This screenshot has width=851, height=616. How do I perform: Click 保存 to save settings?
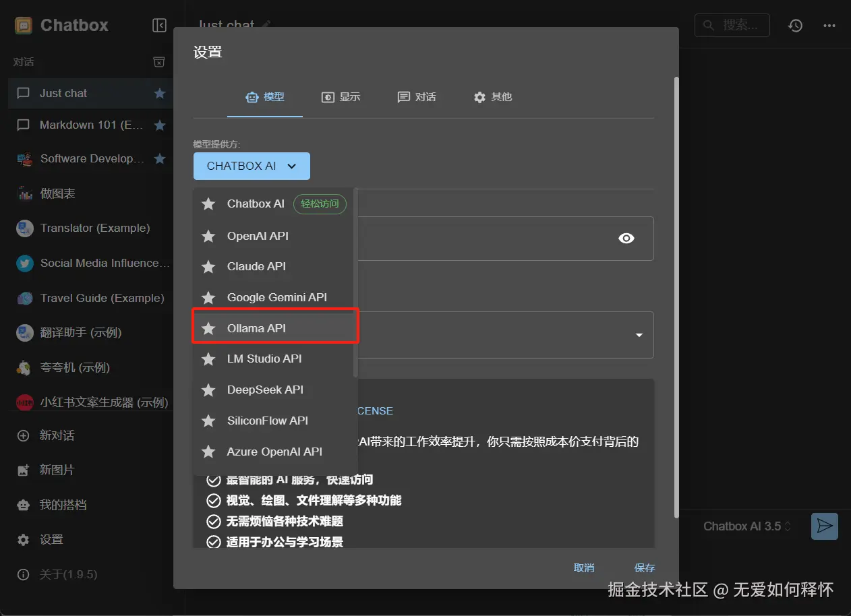pyautogui.click(x=645, y=568)
